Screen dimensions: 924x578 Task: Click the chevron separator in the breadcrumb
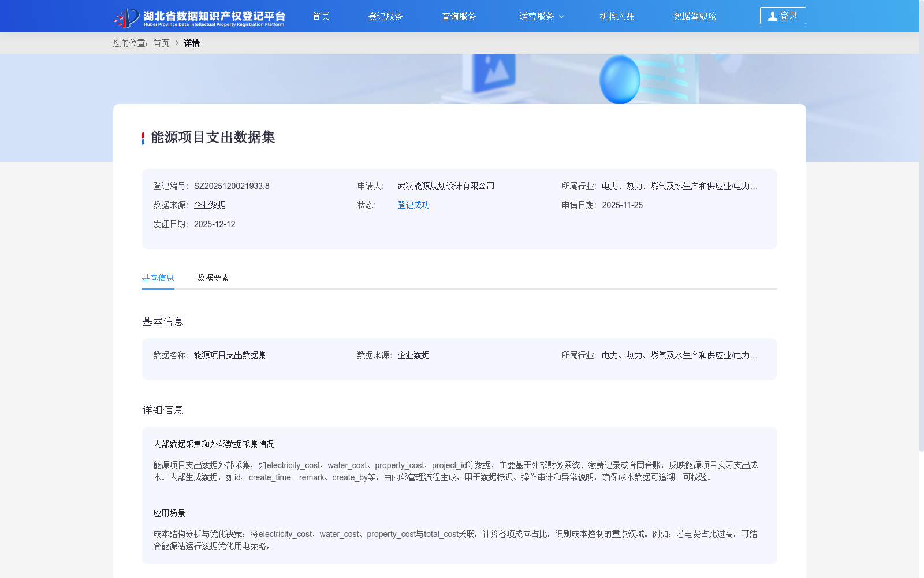pos(177,43)
